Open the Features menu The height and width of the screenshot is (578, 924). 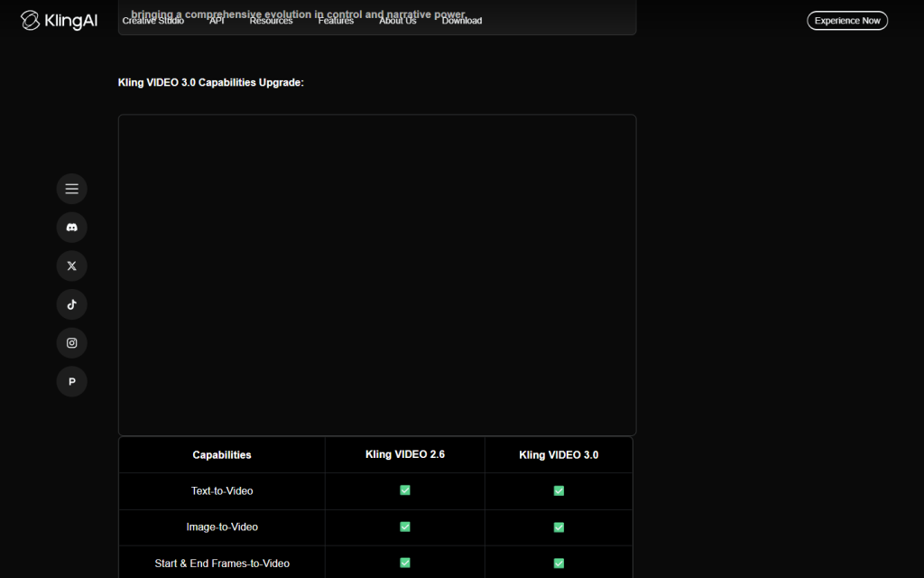pos(336,21)
